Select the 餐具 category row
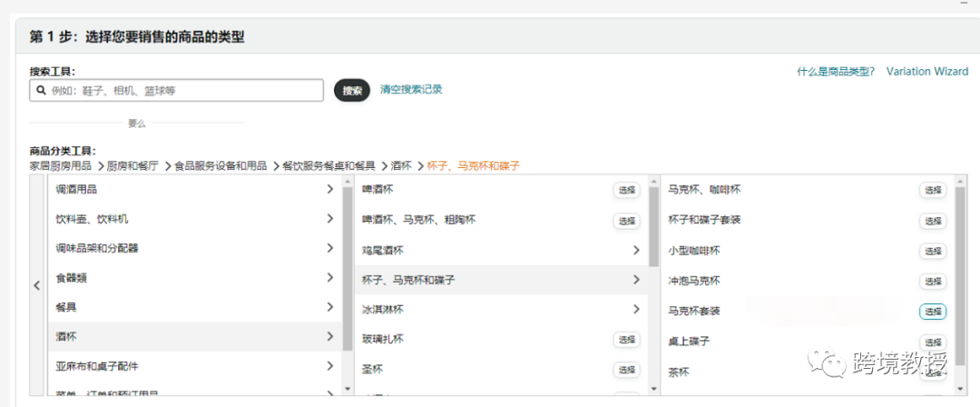This screenshot has height=407, width=980. (x=195, y=308)
